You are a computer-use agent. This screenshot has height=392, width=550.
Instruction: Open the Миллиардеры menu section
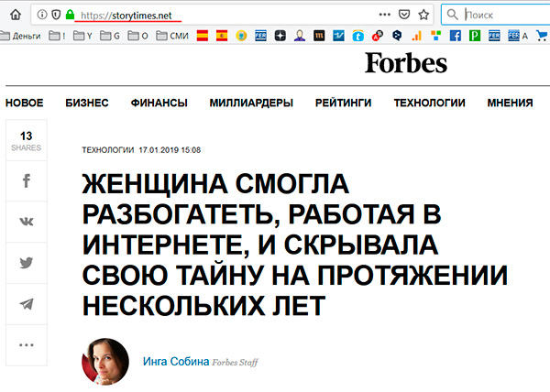250,103
